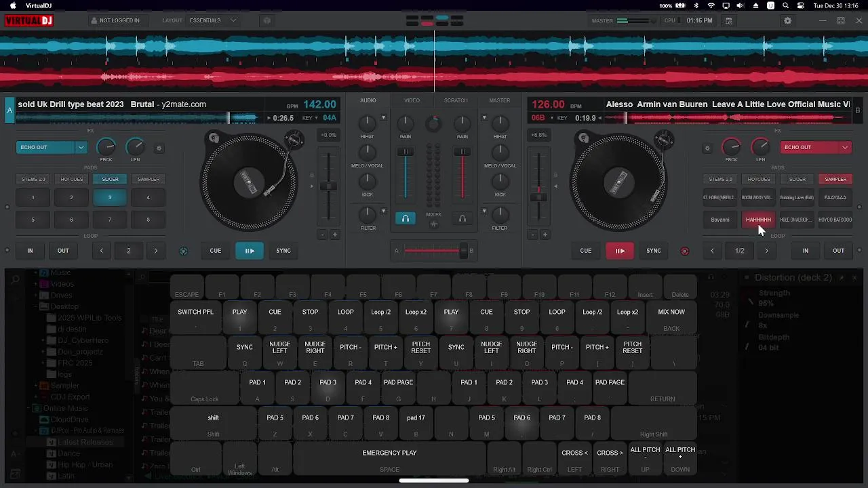Screen dimensions: 868x488
Task: Switch mixer to SCRATCH tab
Action: 456,100
